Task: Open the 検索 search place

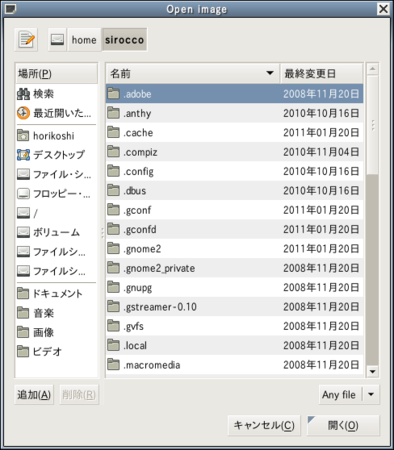Action: tap(57, 94)
